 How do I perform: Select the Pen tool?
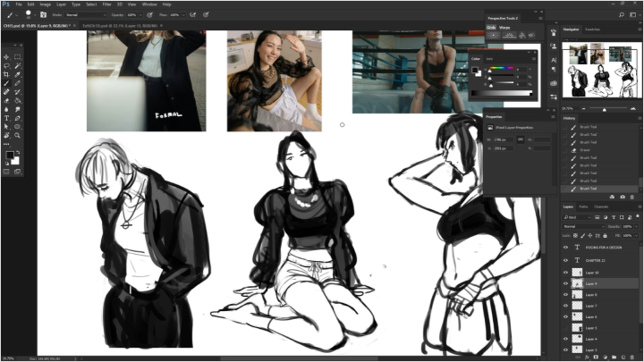pos(18,118)
